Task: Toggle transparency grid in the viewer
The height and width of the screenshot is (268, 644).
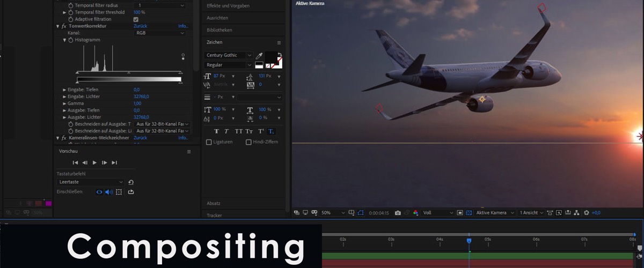Action: pos(469,213)
